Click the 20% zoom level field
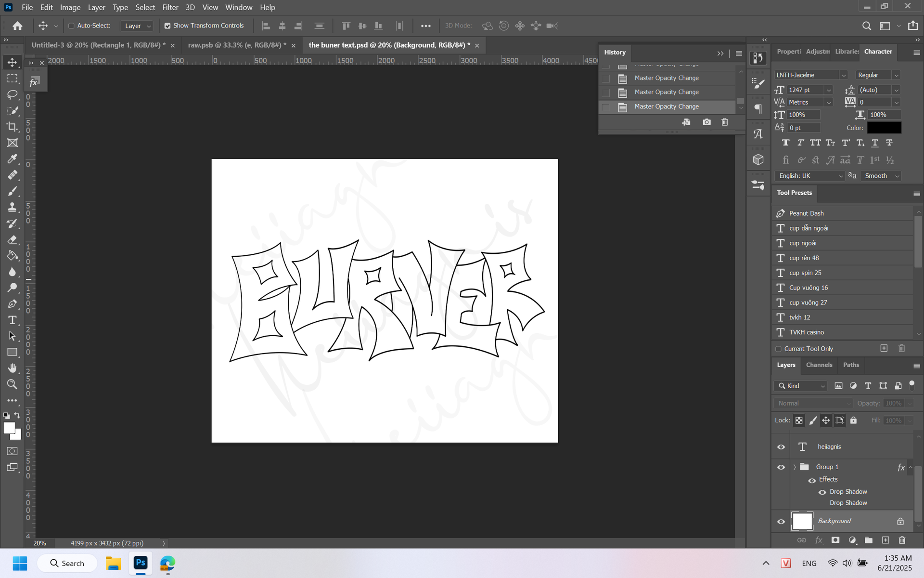This screenshot has height=578, width=924. point(40,543)
